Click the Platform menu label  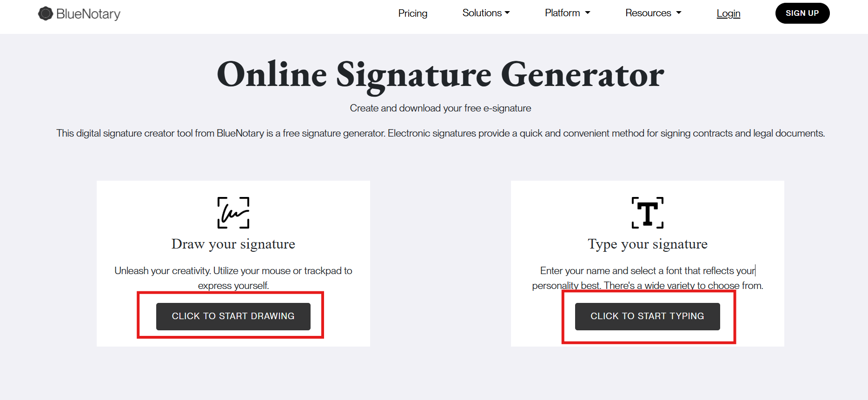tap(562, 13)
